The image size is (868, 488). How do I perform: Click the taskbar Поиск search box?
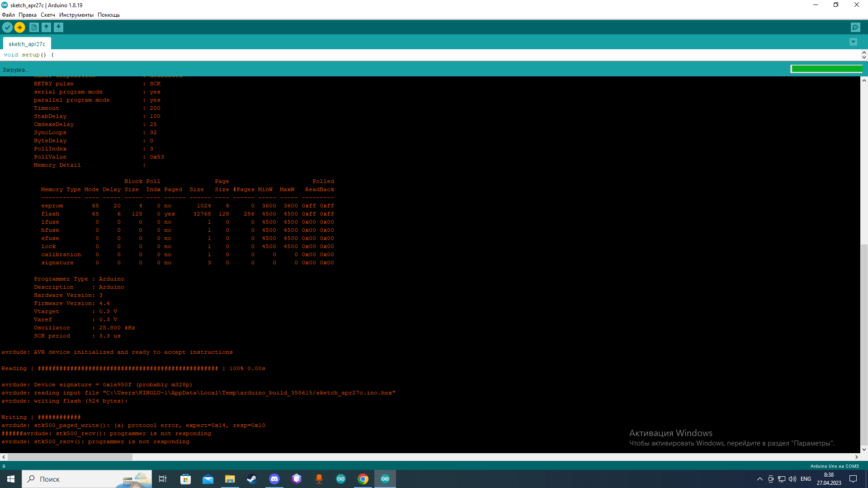click(87, 479)
